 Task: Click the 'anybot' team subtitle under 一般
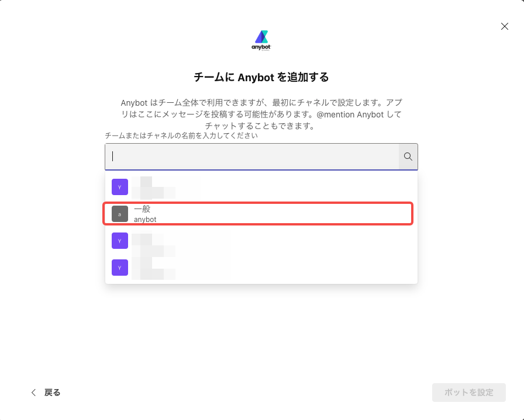click(145, 220)
